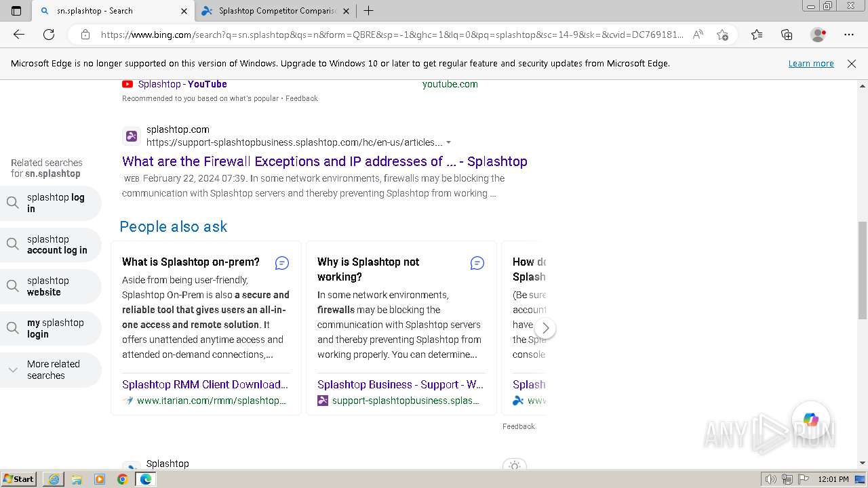The image size is (868, 488).
Task: Open the profile avatar menu
Action: pyautogui.click(x=818, y=35)
